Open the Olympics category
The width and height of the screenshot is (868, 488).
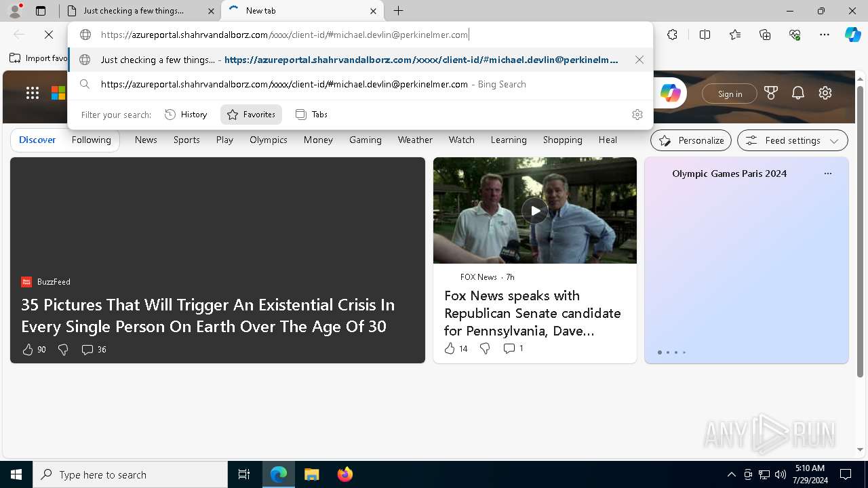pyautogui.click(x=269, y=140)
